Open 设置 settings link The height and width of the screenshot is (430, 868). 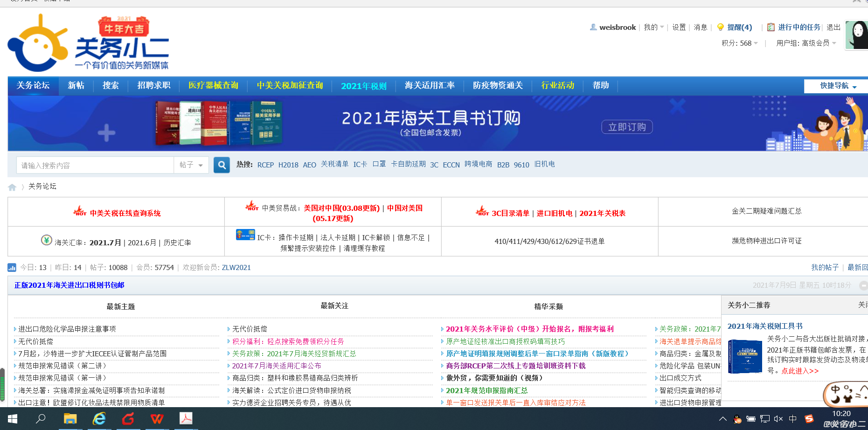679,27
